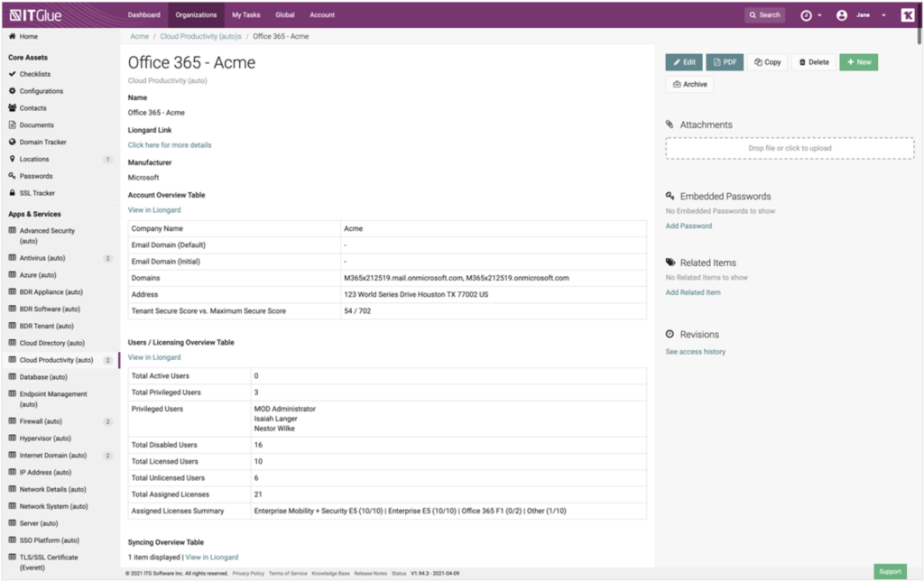Open the See access history link
The height and width of the screenshot is (581, 924).
tap(696, 352)
